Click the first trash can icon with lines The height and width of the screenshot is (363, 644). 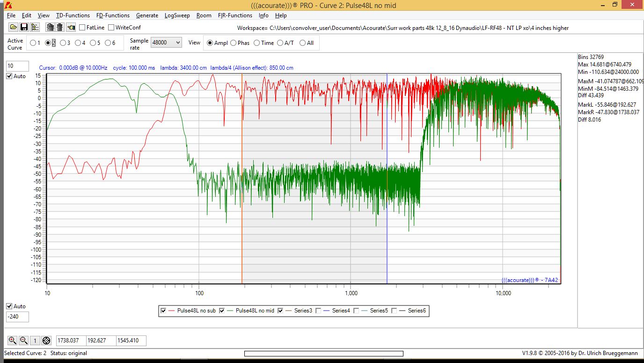point(51,27)
